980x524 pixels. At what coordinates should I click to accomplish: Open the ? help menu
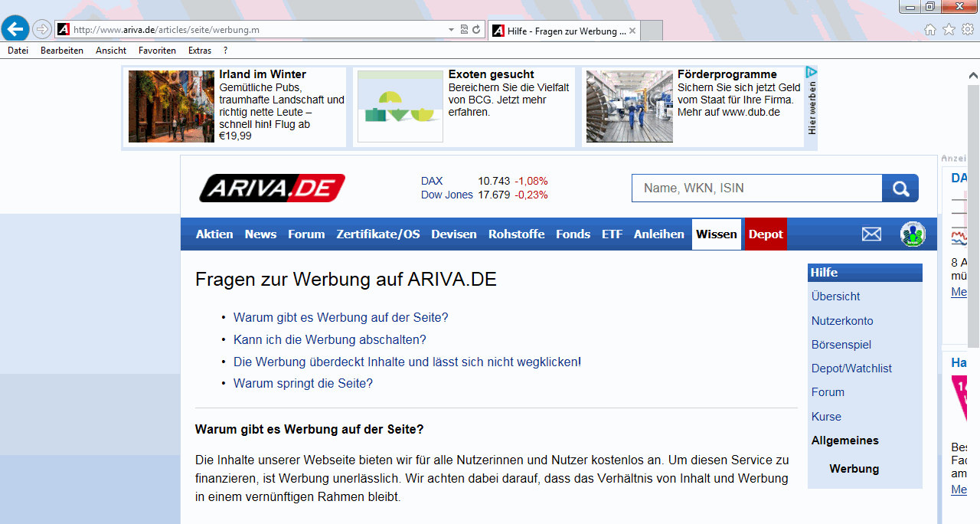point(226,51)
